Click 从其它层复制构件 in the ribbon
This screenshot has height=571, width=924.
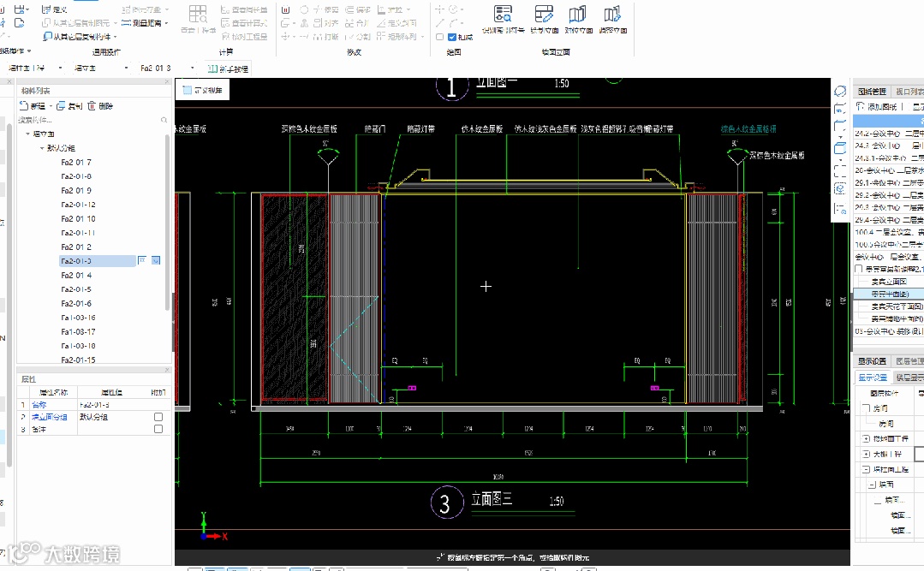76,37
